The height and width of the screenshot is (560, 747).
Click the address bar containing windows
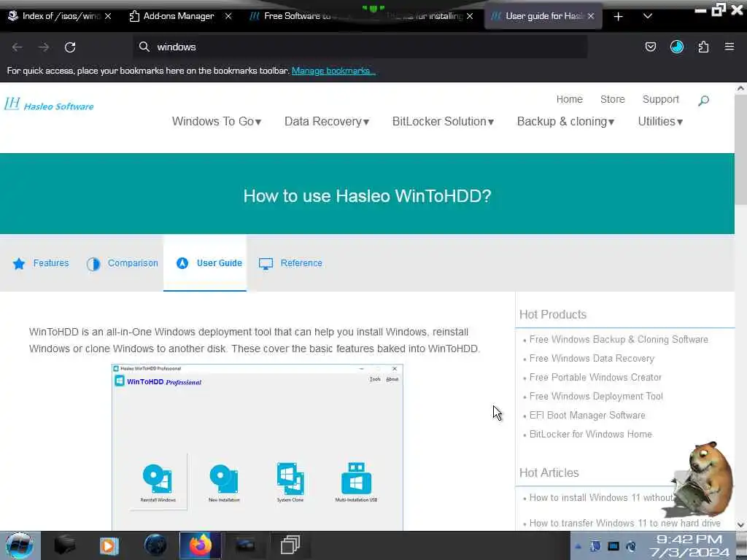click(360, 47)
